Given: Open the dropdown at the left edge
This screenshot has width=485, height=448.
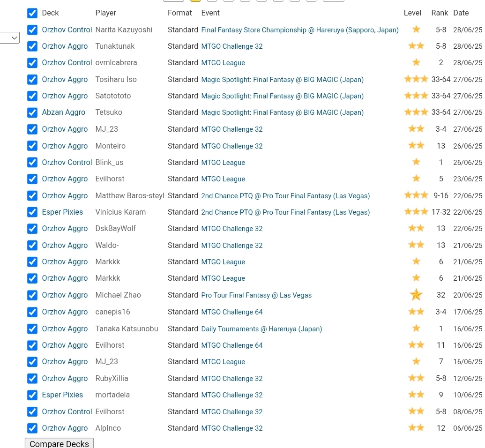Looking at the screenshot, I should click(9, 38).
